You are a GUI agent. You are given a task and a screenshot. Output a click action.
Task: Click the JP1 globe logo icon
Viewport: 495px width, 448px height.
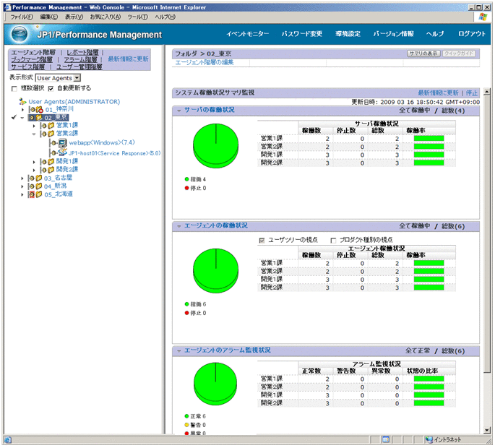tap(21, 34)
